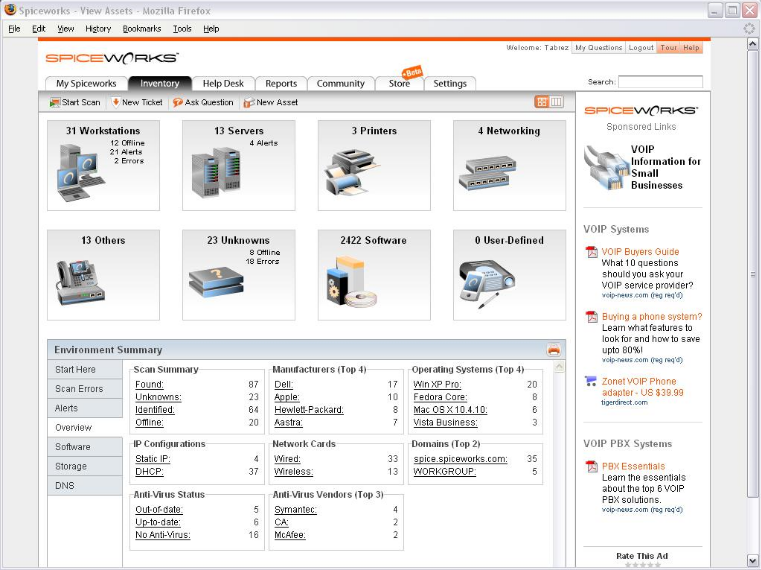This screenshot has width=761, height=570.
Task: Select Scan Errors in summary sidebar
Action: 79,389
